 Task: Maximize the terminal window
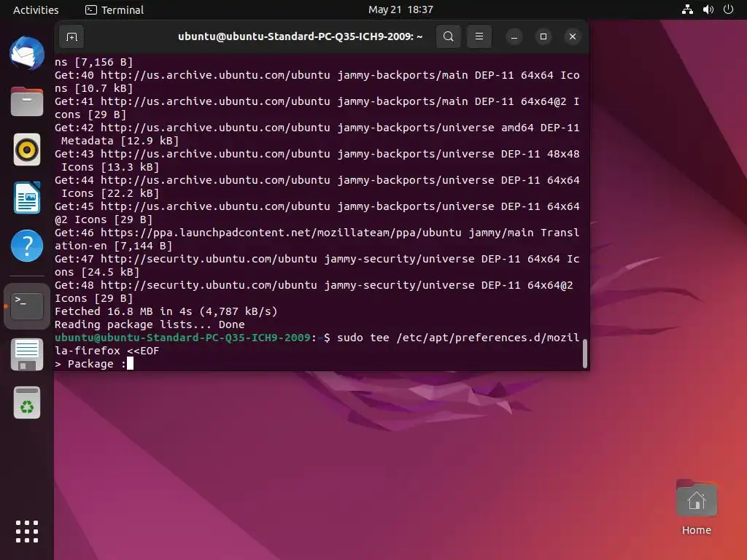[543, 36]
